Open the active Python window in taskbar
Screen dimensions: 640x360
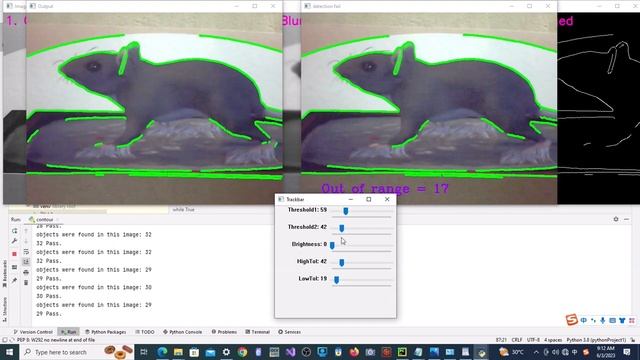tap(482, 352)
